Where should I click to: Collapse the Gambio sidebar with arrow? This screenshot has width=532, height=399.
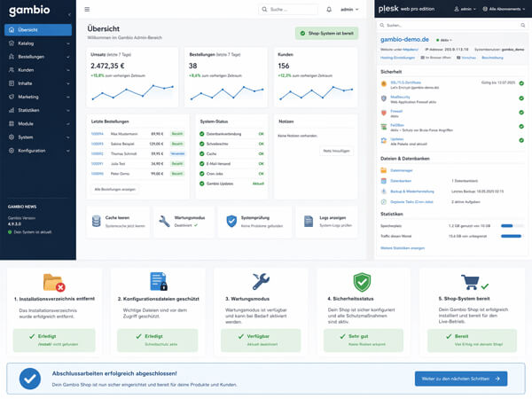(69, 14)
